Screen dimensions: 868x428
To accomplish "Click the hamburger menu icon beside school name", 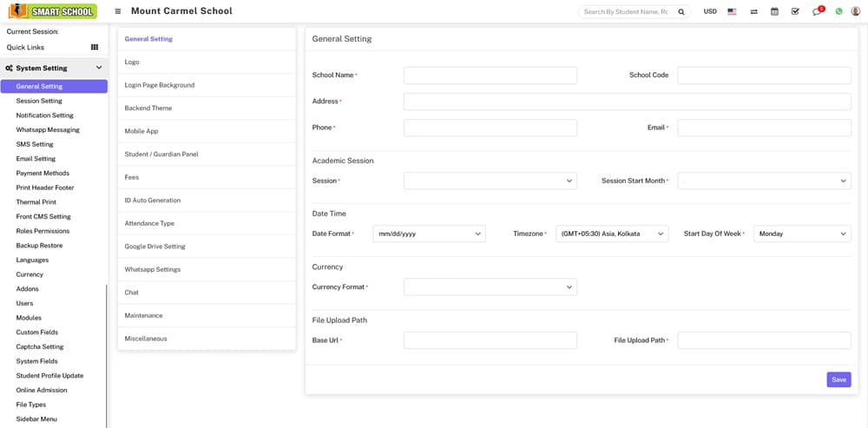I will pos(118,11).
